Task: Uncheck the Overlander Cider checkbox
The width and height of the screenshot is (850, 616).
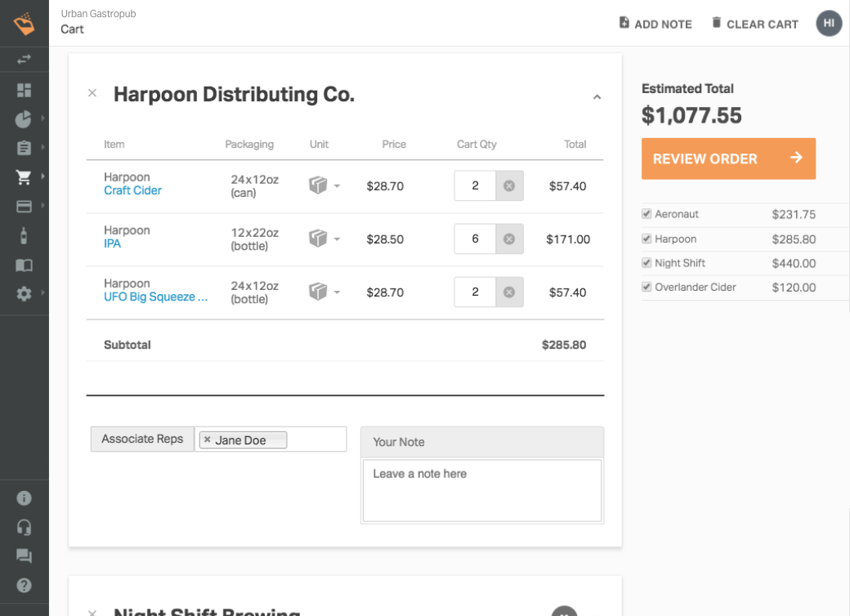Action: click(646, 287)
